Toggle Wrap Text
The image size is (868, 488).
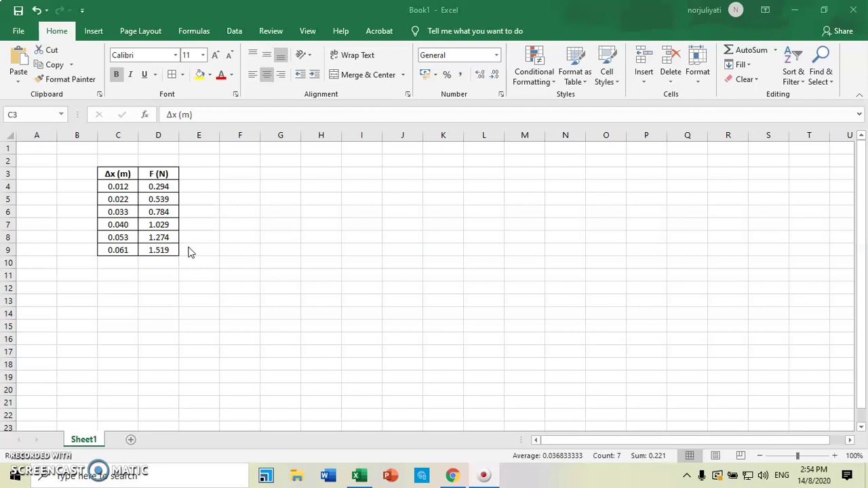352,55
